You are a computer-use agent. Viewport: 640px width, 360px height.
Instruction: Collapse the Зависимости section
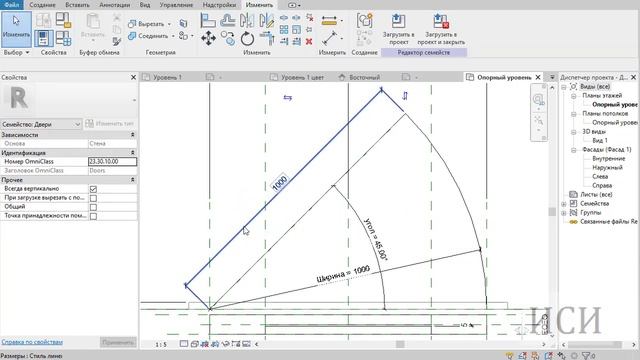pyautogui.click(x=132, y=135)
